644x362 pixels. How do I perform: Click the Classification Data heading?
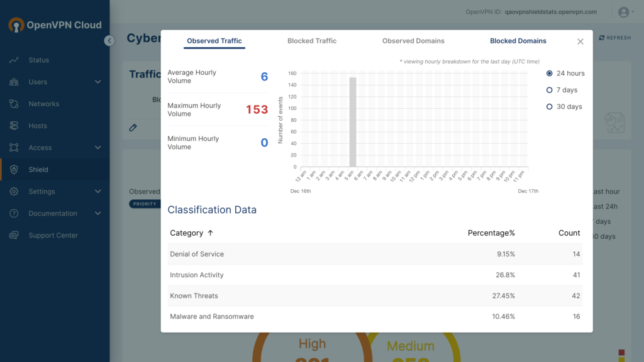point(212,210)
